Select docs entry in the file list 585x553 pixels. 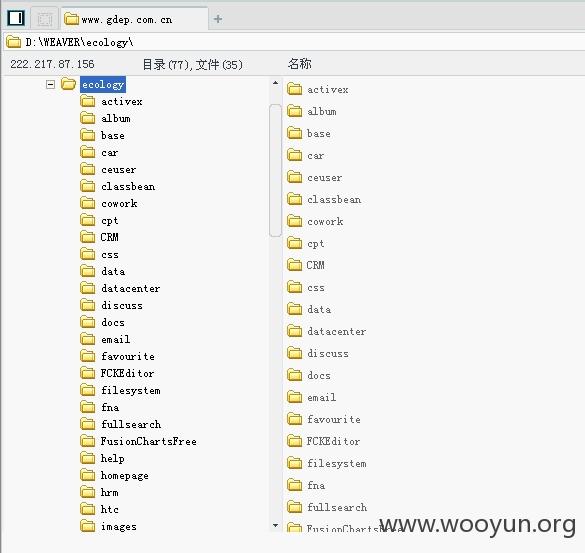(319, 375)
